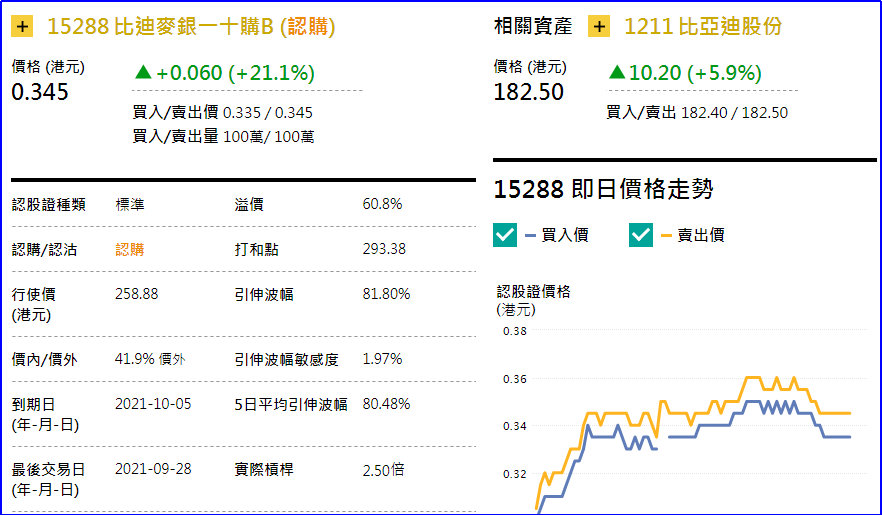This screenshot has width=882, height=515.
Task: Click the change +0.060 (+21.1%)
Action: coord(235,73)
